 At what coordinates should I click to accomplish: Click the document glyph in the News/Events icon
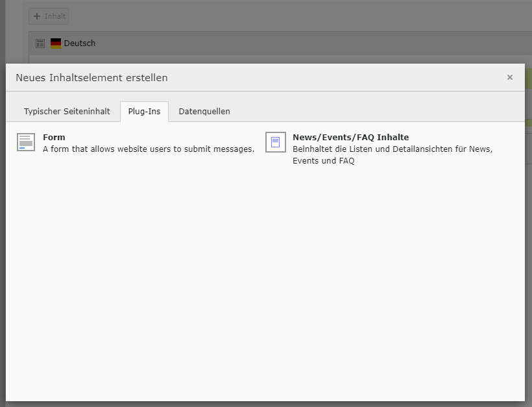point(275,142)
